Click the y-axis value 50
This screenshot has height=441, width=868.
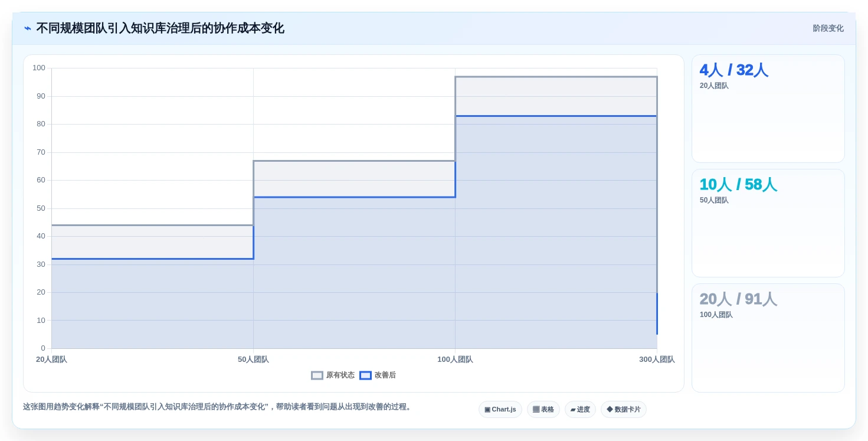pos(41,208)
